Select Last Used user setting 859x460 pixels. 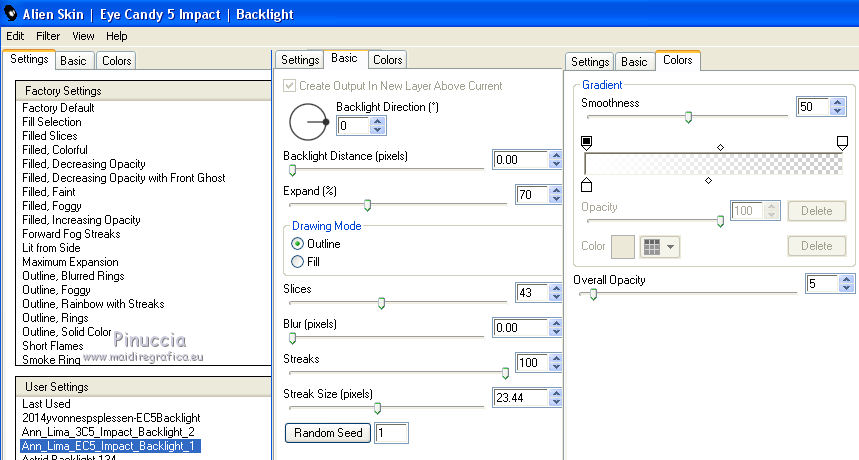[x=46, y=404]
